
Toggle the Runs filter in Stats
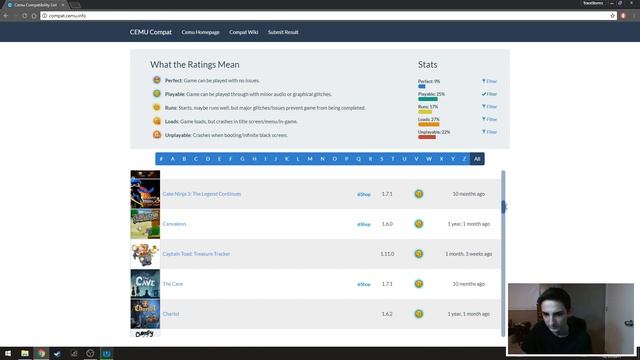489,107
